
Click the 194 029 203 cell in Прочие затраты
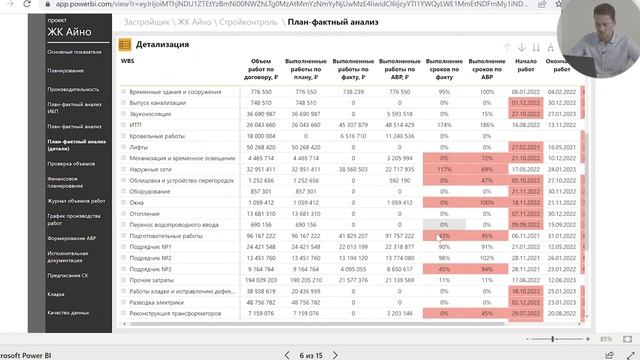coord(261,280)
